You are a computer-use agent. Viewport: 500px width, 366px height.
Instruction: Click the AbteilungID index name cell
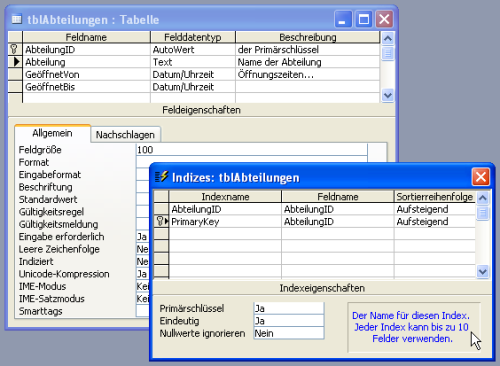225,209
